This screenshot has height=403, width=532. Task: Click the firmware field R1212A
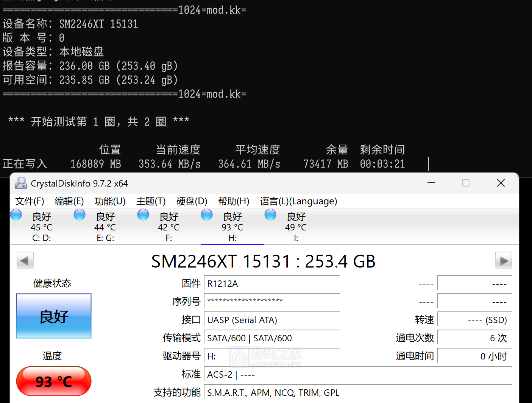pos(271,284)
